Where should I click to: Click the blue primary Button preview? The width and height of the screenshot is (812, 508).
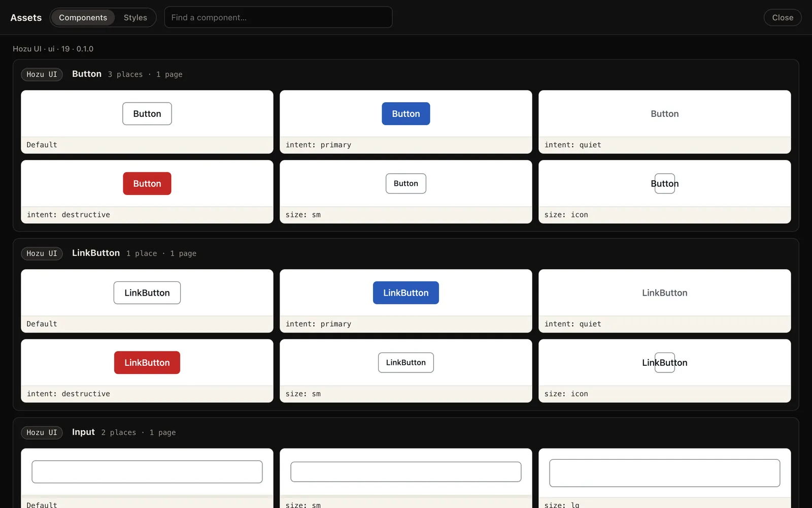tap(406, 114)
